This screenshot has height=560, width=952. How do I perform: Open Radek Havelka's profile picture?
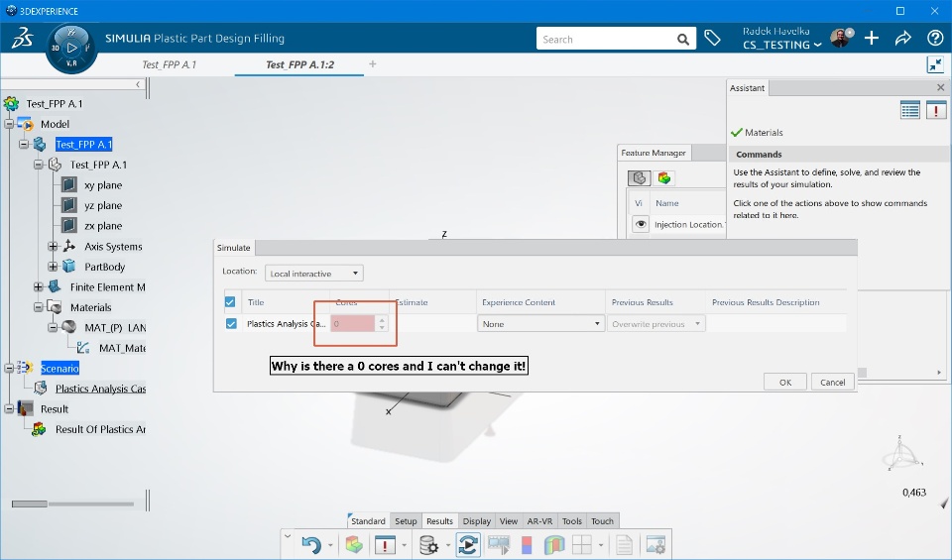click(841, 38)
